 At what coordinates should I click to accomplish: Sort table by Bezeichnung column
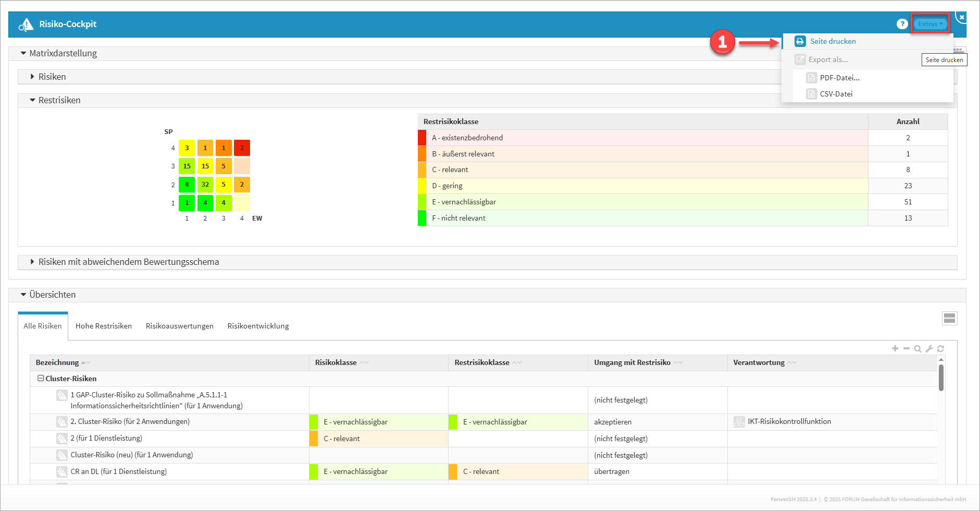(x=57, y=362)
